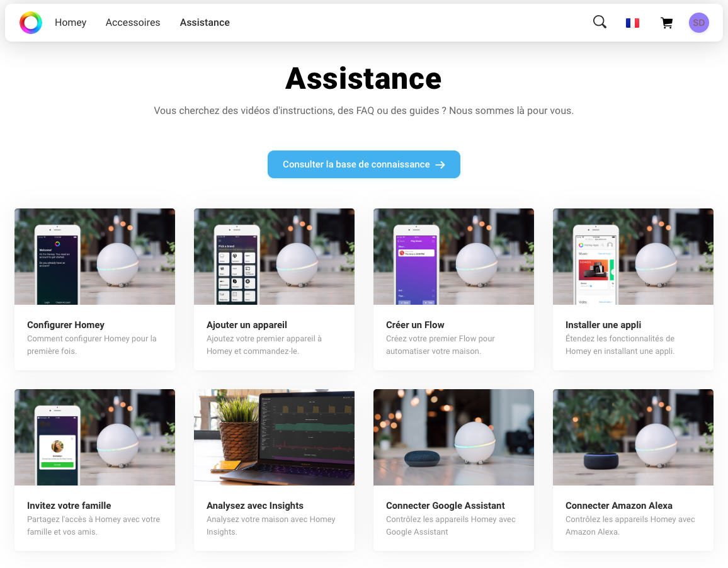Switch to the Assistance menu item
The width and height of the screenshot is (728, 568).
(x=205, y=22)
